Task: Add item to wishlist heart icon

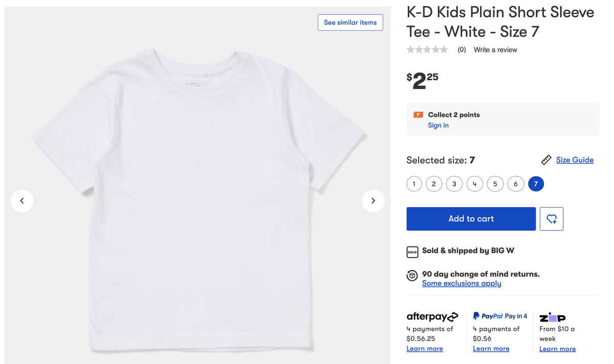Action: [x=552, y=219]
